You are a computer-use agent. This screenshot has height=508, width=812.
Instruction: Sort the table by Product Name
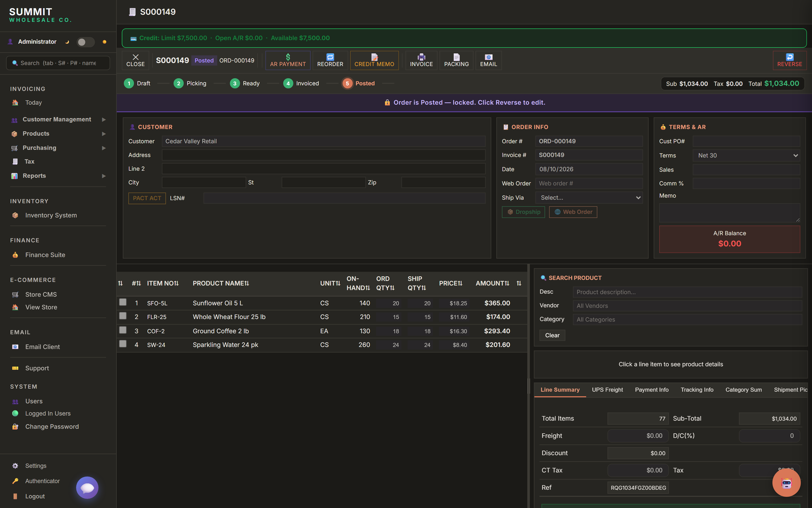tap(221, 283)
